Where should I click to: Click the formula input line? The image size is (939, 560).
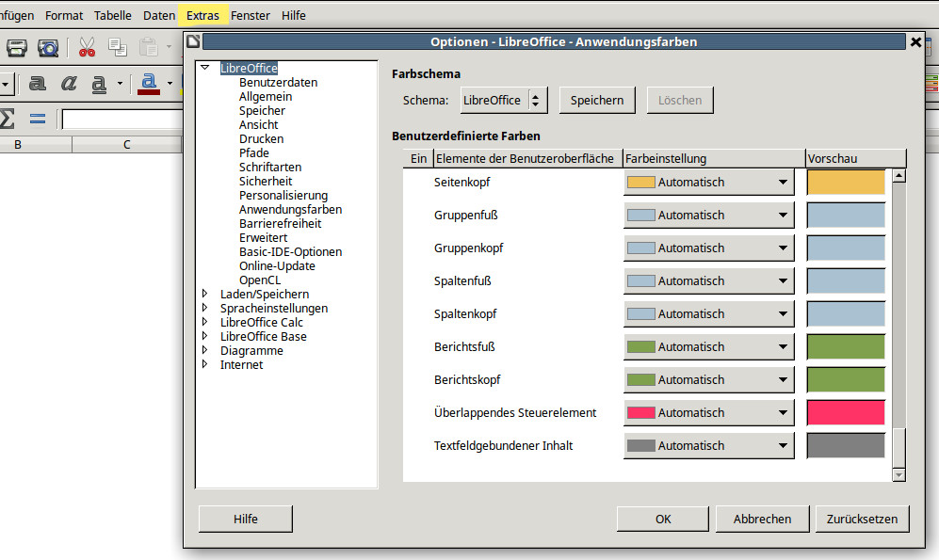122,120
